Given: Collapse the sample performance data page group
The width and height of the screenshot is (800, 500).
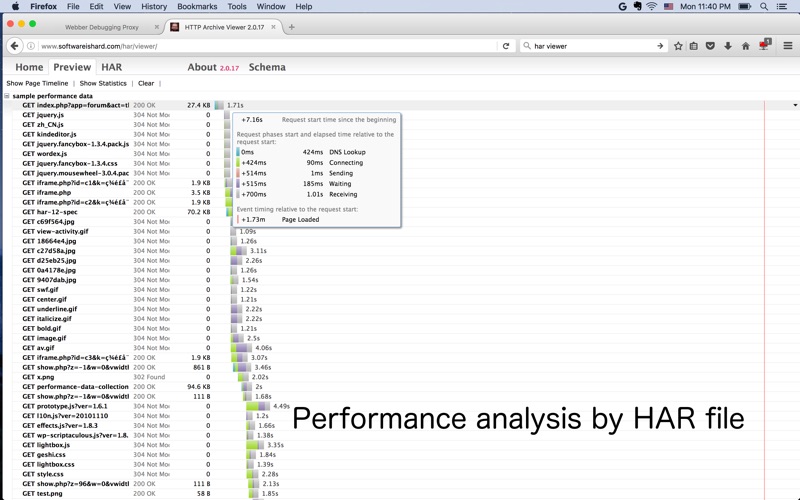Looking at the screenshot, I should click(x=6, y=96).
